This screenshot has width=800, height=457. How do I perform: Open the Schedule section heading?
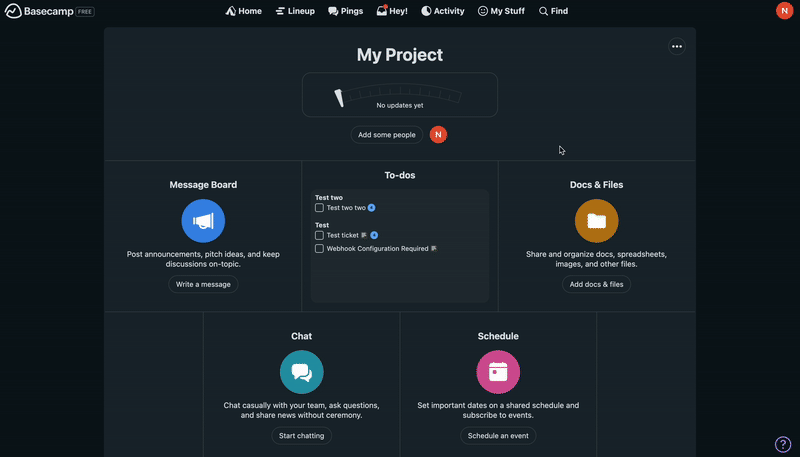[498, 336]
